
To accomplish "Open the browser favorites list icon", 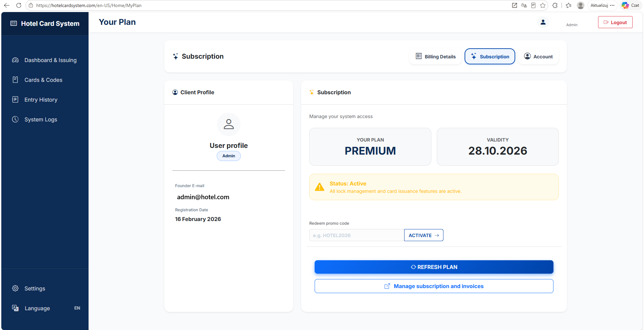I will click(x=569, y=5).
